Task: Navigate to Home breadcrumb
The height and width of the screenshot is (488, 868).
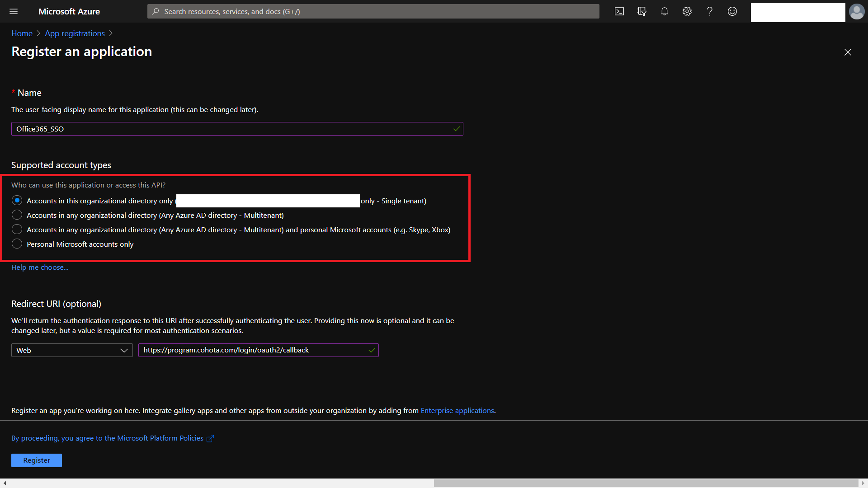Action: tap(22, 33)
